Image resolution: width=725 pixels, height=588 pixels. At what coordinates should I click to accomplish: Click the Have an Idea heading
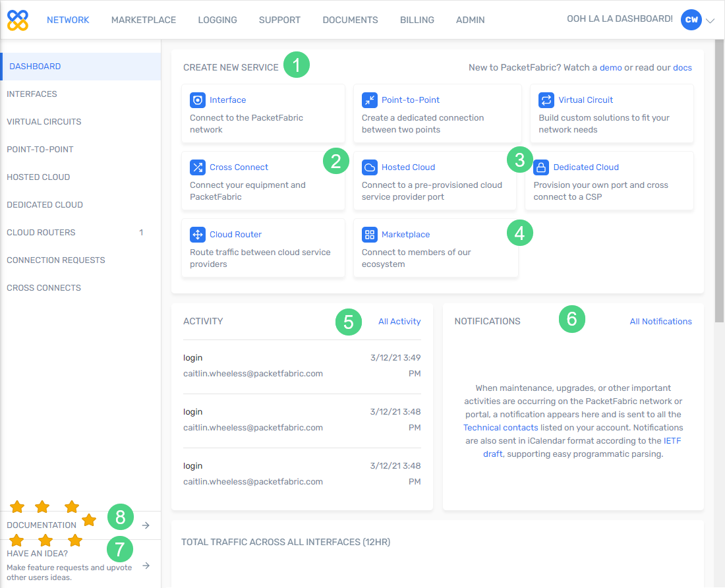click(37, 553)
